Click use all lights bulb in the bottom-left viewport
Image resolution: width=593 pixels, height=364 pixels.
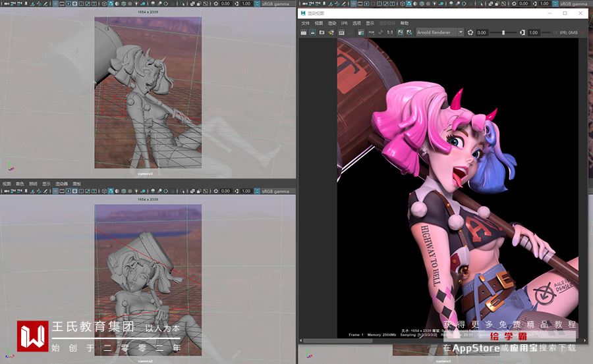[x=136, y=192]
